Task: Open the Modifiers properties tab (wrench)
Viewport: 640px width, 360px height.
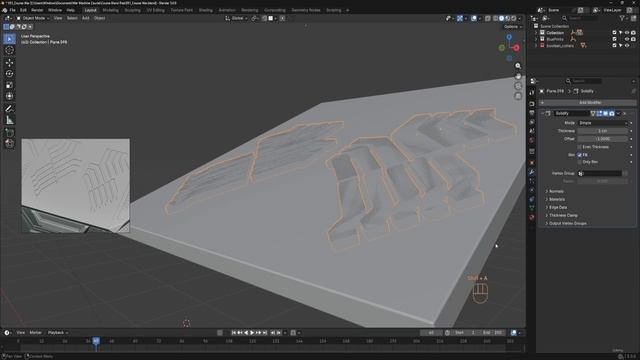Action: [532, 172]
